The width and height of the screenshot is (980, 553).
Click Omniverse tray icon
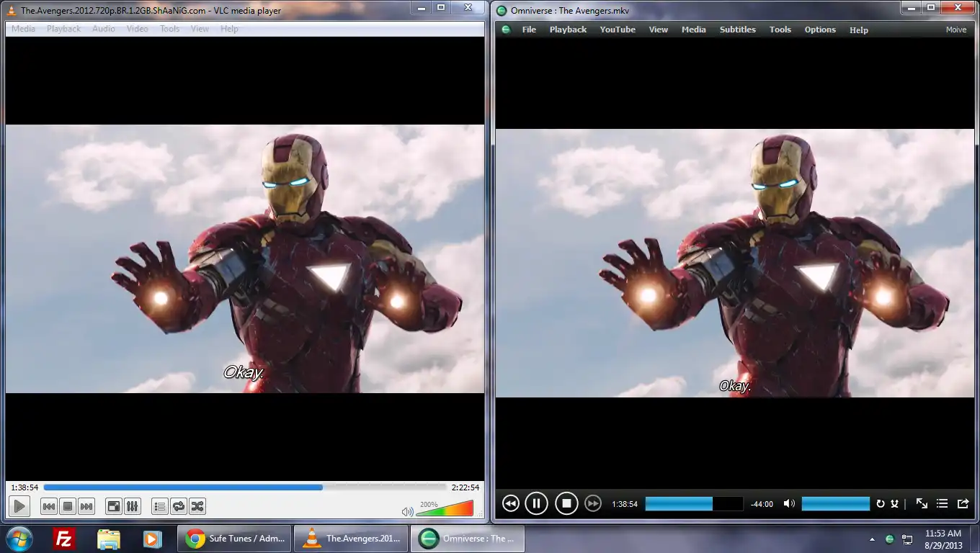[889, 539]
